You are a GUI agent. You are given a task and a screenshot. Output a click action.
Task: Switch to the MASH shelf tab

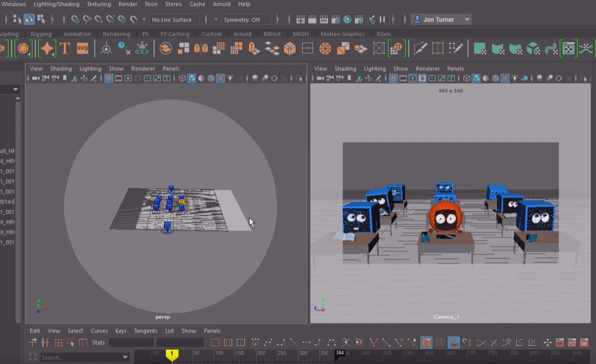pos(301,34)
